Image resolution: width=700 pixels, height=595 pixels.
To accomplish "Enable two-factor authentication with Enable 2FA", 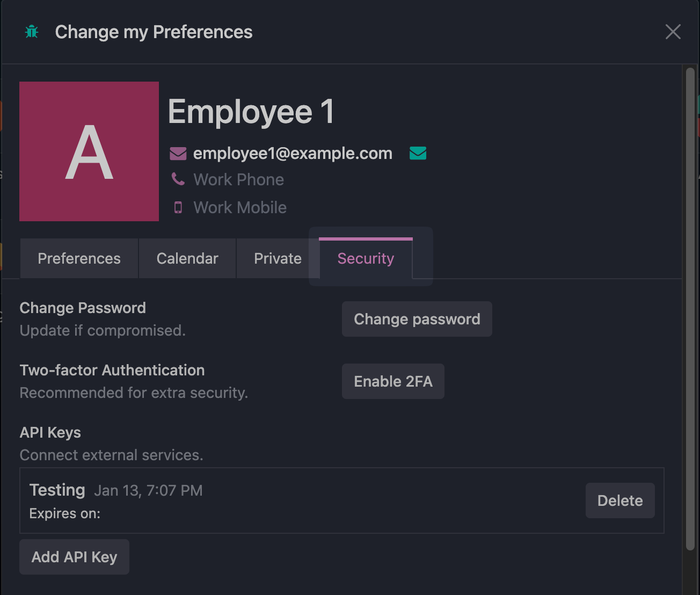I will click(x=393, y=381).
